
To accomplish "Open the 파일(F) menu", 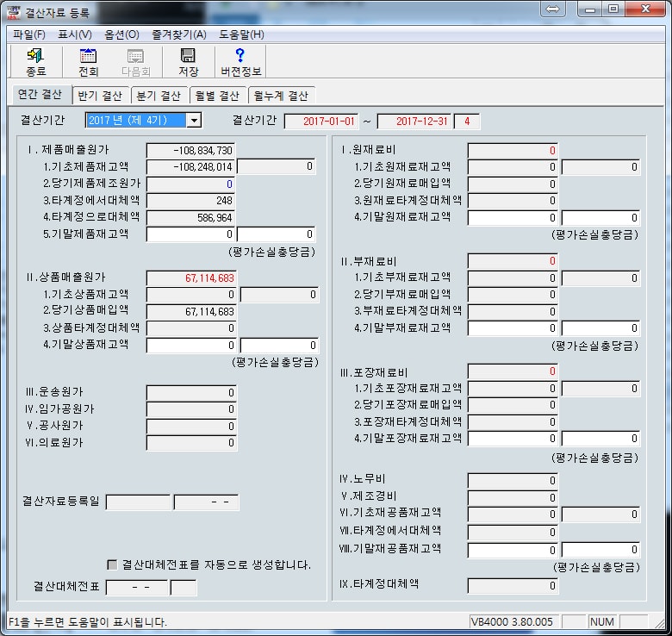I will tap(29, 34).
